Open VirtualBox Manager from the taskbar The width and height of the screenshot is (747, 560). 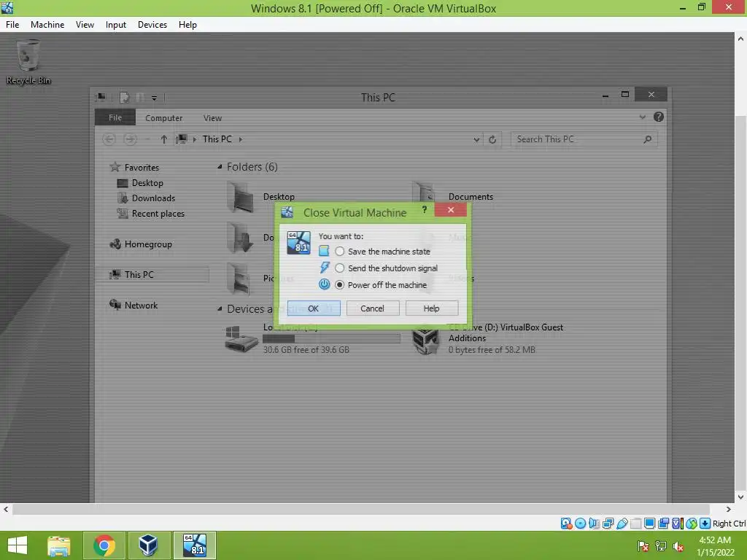coord(149,545)
